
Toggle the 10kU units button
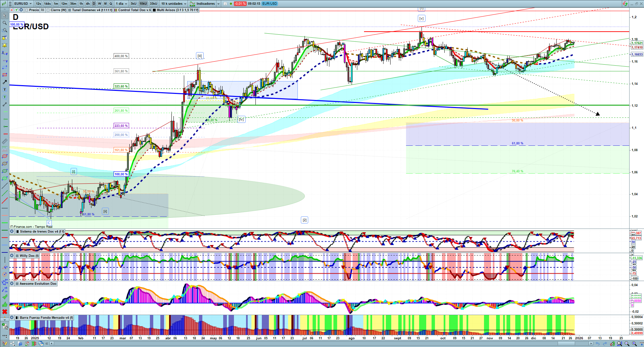143,4
